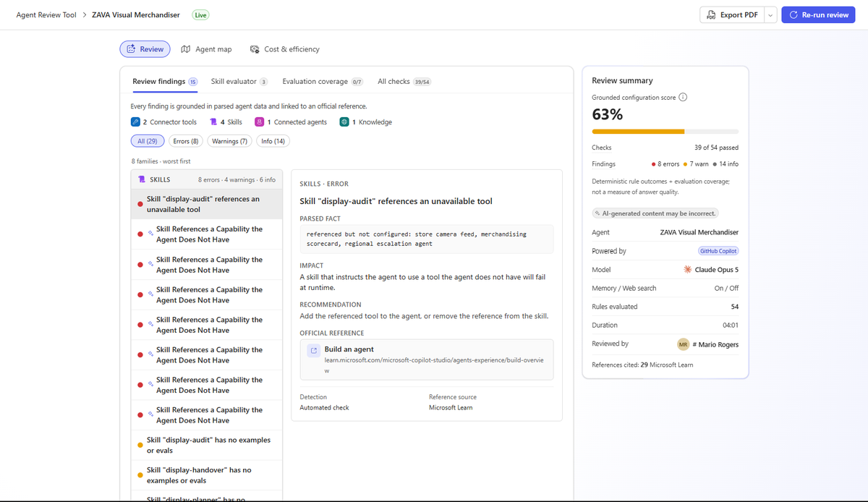Select the display-audit has no examples finding
Screen dimensions: 868x502
[x=207, y=445]
